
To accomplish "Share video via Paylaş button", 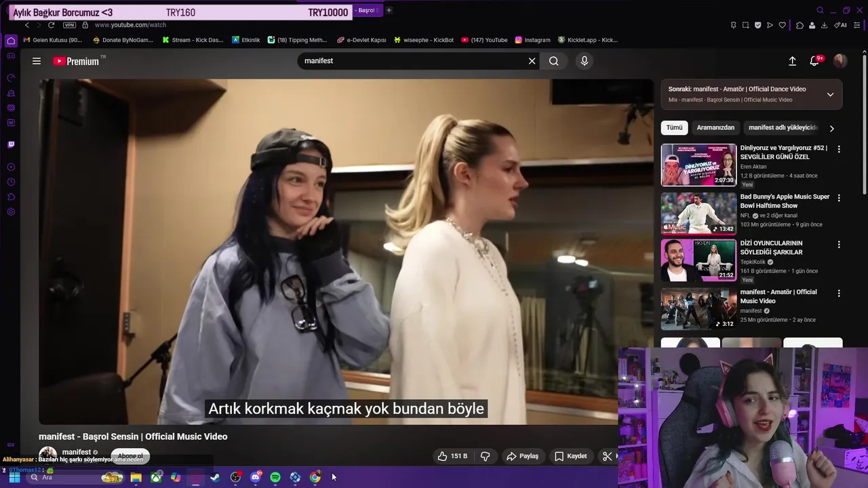I will click(523, 456).
